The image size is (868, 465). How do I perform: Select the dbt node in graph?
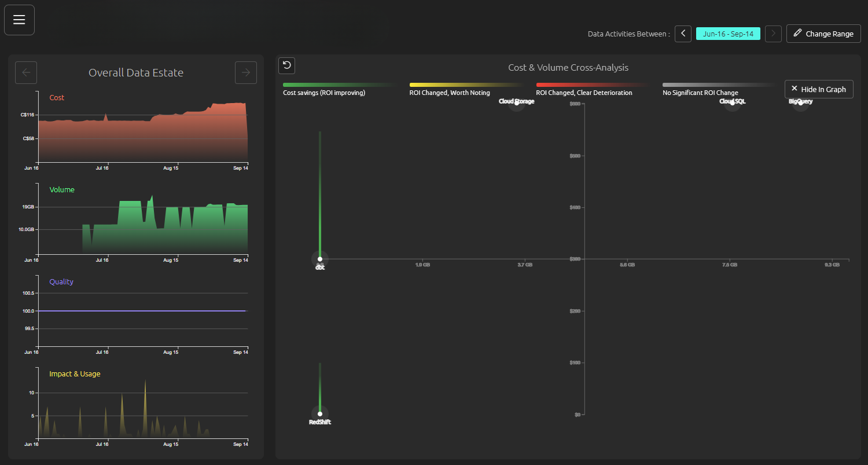[x=320, y=259]
